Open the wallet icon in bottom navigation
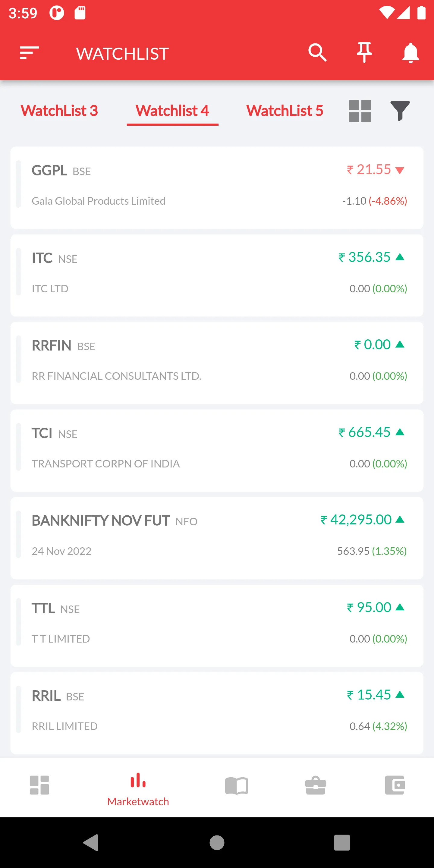Screen dimensions: 434x868 pos(395,785)
